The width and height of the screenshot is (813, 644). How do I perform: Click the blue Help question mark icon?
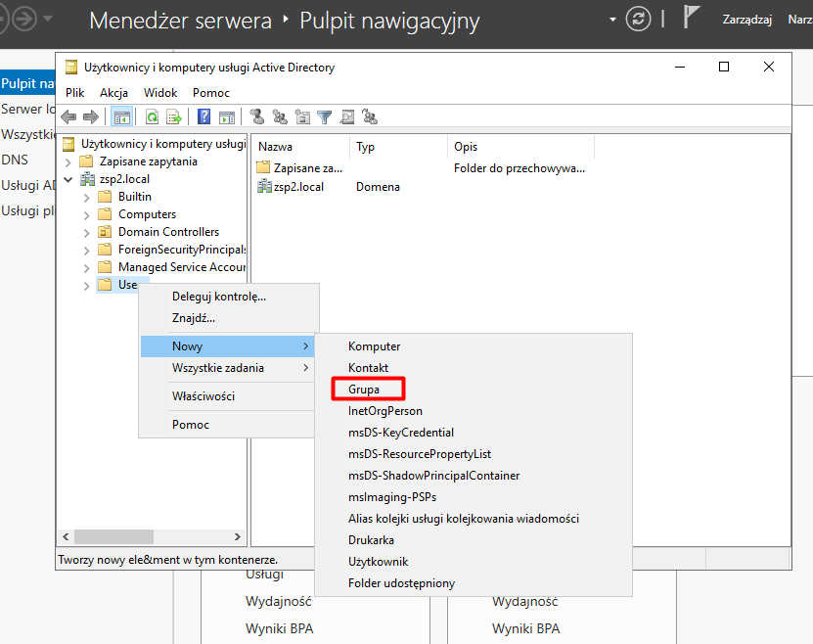(x=204, y=117)
